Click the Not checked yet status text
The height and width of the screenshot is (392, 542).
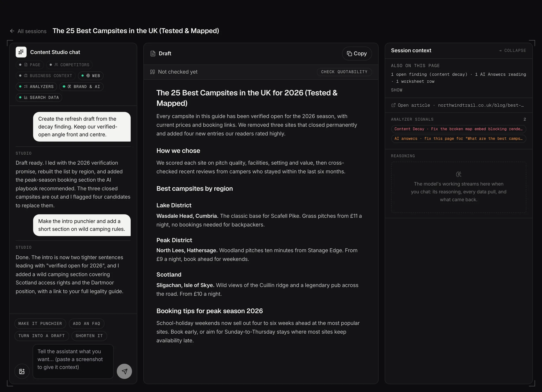point(178,72)
